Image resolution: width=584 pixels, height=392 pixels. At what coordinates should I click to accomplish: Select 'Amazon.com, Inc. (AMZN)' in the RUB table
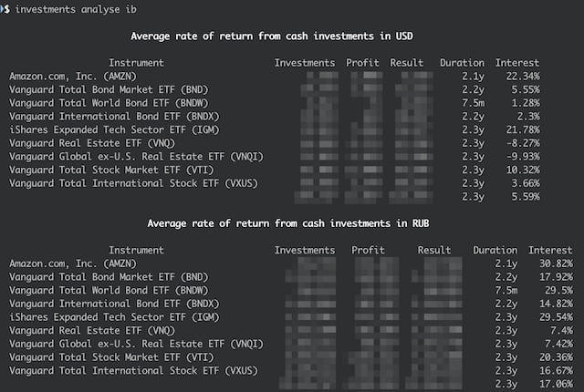click(x=73, y=263)
